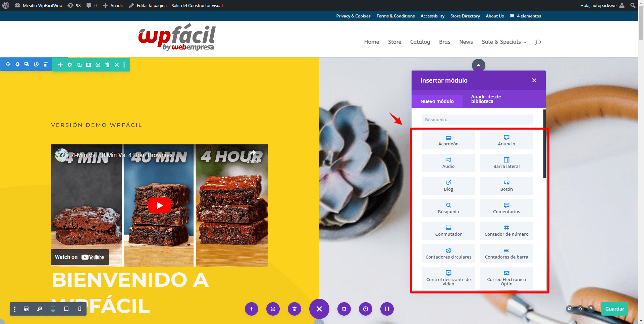644x324 pixels.
Task: Duplicate the row with green clone icon
Action: pos(79,65)
